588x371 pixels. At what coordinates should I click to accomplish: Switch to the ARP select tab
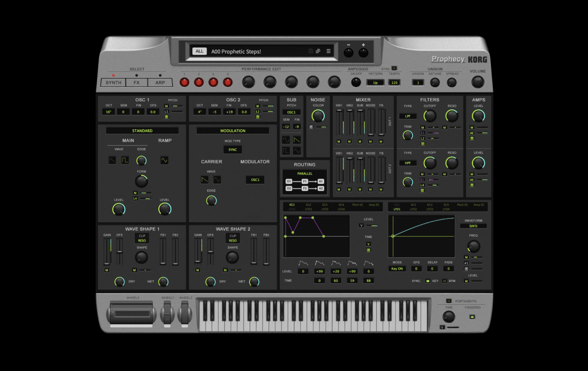(x=160, y=83)
